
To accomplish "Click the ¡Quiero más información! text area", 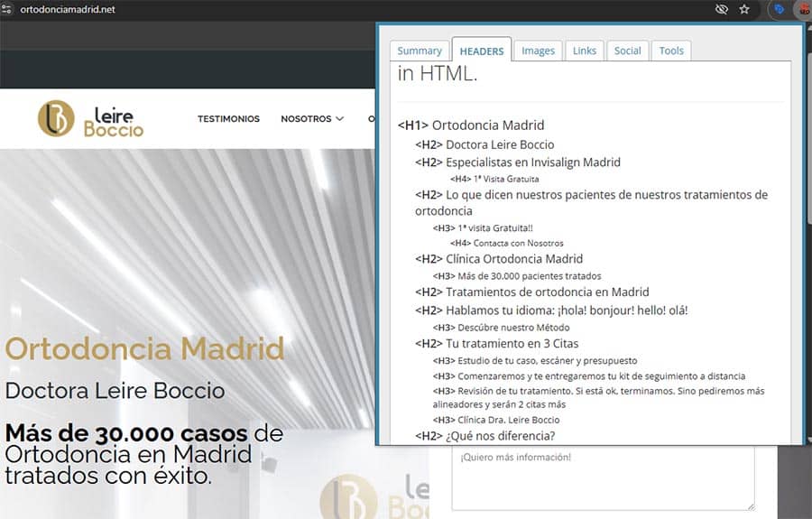I will [603, 479].
